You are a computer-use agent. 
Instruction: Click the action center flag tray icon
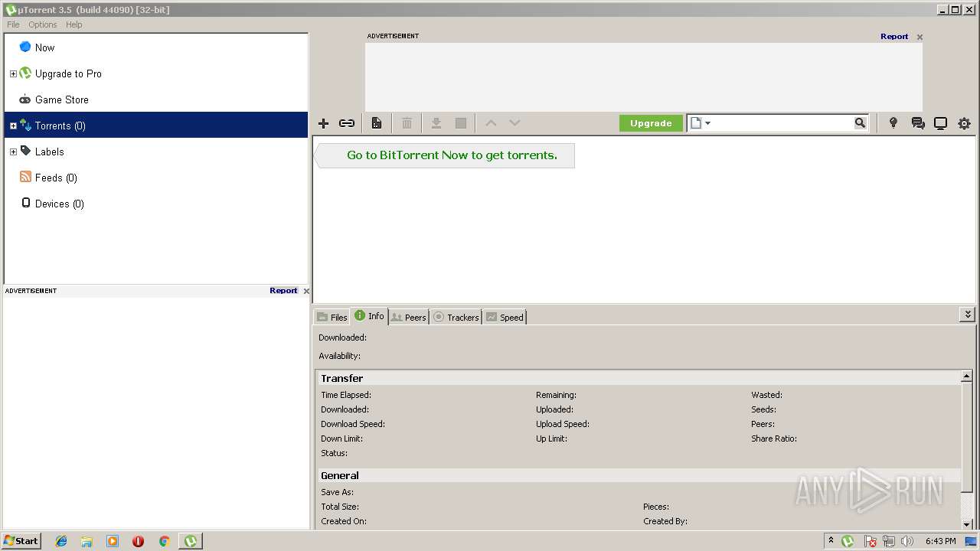coord(871,541)
